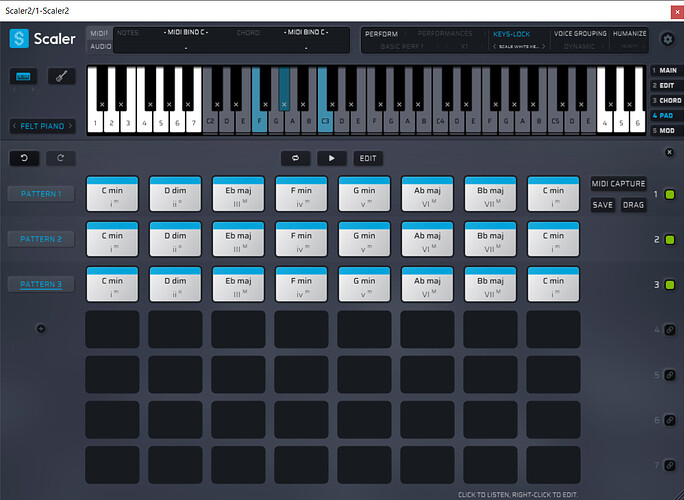Click the Scaler logo icon
Screen dimensions: 684x500
pyautogui.click(x=19, y=38)
